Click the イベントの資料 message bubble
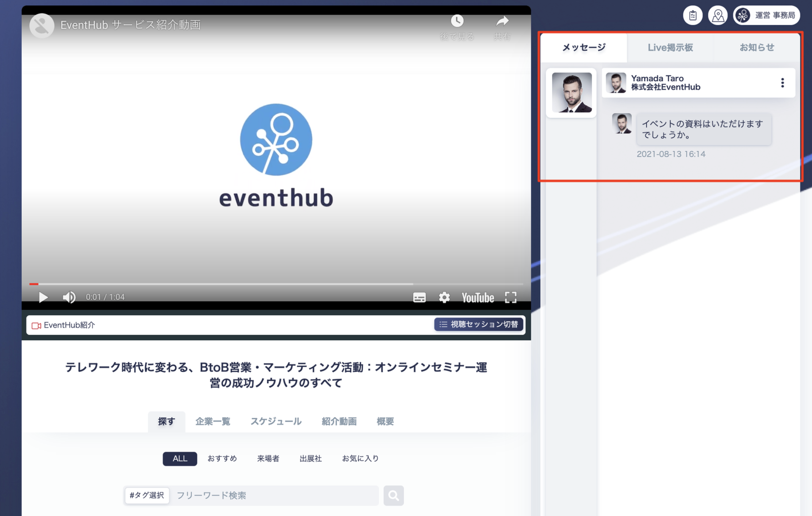The width and height of the screenshot is (812, 516). click(704, 129)
